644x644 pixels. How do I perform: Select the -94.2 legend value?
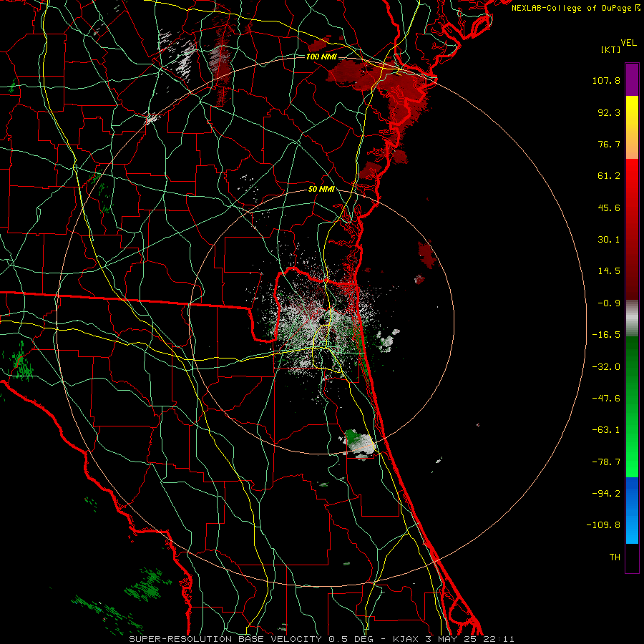click(x=606, y=494)
